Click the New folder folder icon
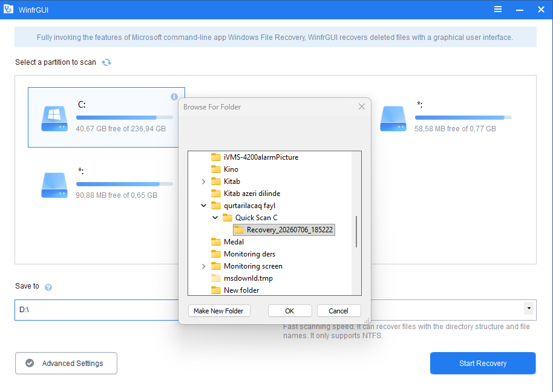The image size is (553, 392). tap(216, 290)
